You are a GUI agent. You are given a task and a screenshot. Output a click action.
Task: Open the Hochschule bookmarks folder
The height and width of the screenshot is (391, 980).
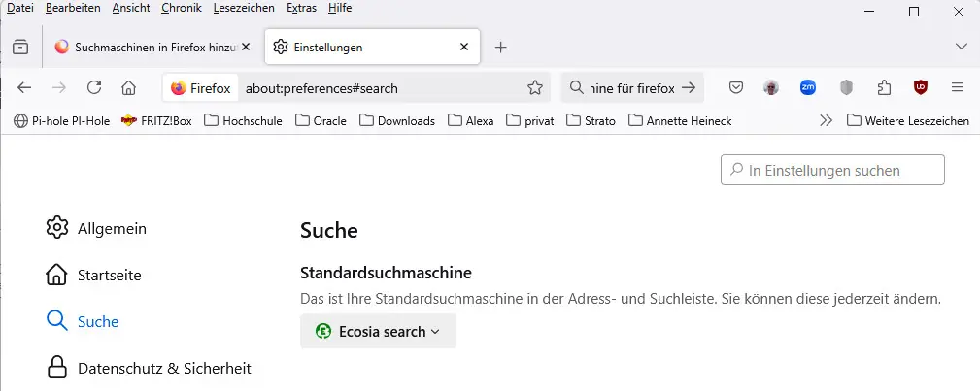pos(243,120)
